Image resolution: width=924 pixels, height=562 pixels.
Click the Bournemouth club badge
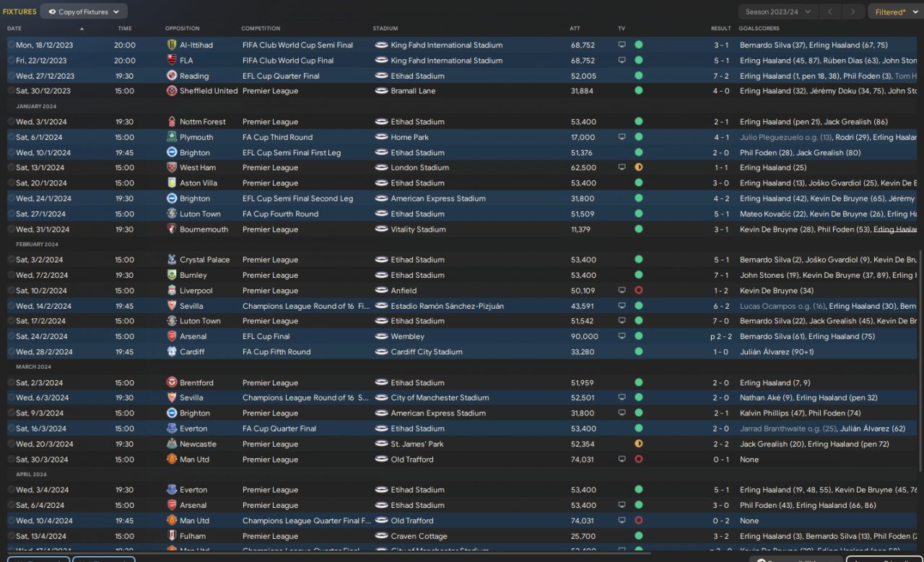click(x=172, y=229)
